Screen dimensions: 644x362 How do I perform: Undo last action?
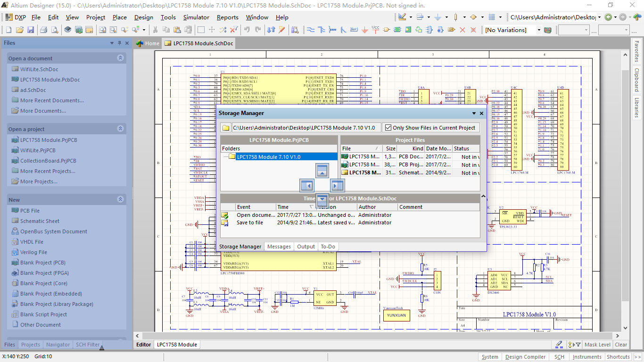pyautogui.click(x=247, y=30)
